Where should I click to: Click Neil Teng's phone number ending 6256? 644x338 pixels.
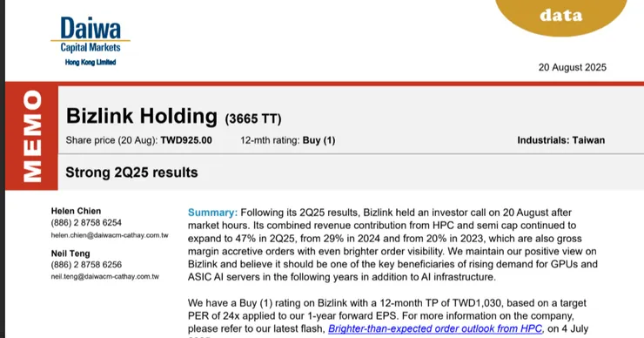tap(86, 265)
